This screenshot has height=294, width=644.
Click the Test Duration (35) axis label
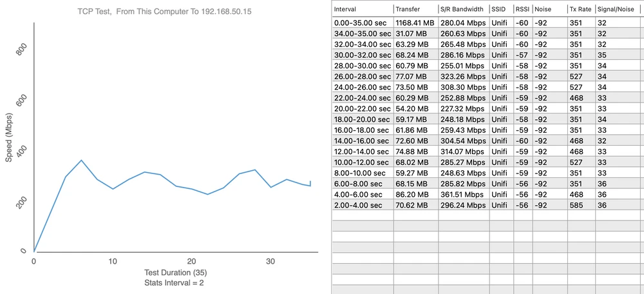(x=166, y=273)
